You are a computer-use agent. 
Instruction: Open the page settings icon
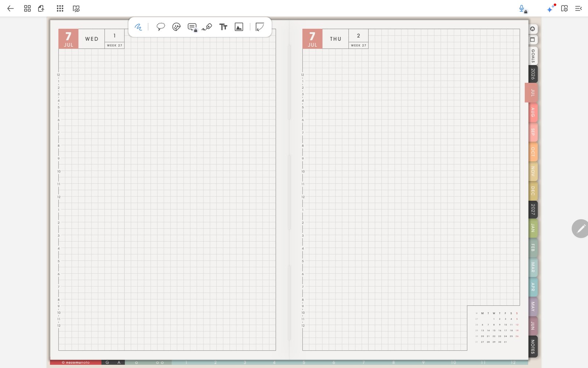pyautogui.click(x=564, y=8)
